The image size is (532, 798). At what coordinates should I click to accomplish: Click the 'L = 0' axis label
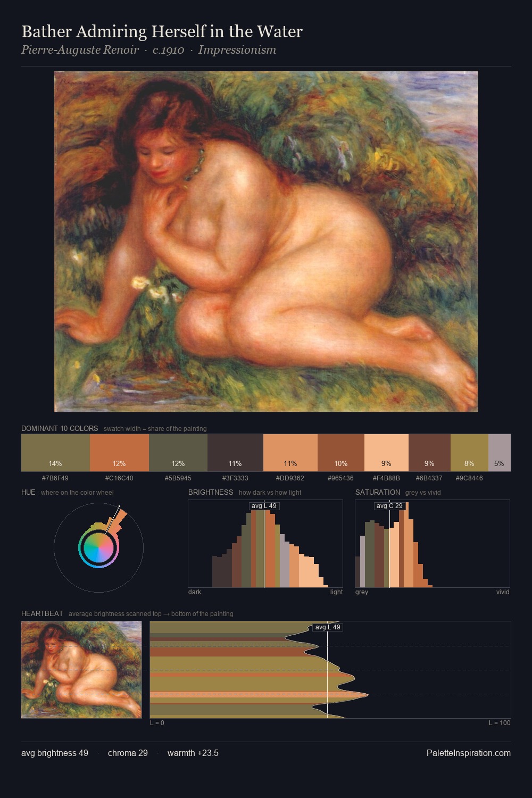point(157,723)
